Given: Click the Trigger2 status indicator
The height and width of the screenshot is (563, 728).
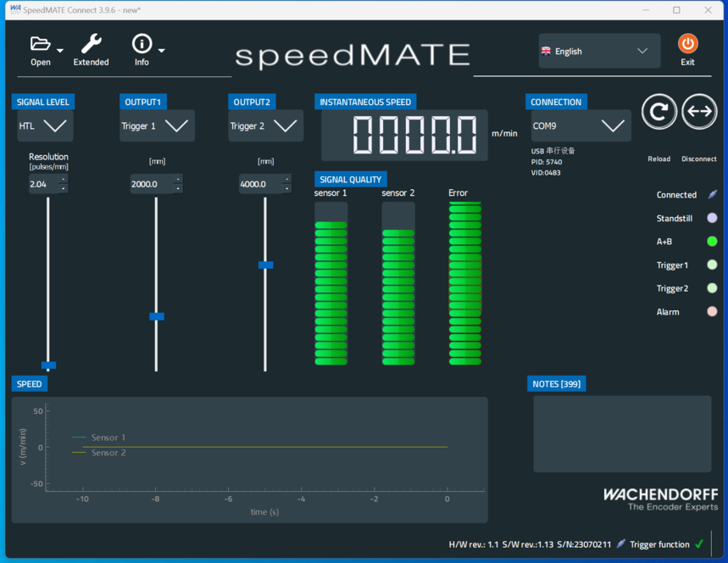Looking at the screenshot, I should [x=712, y=288].
